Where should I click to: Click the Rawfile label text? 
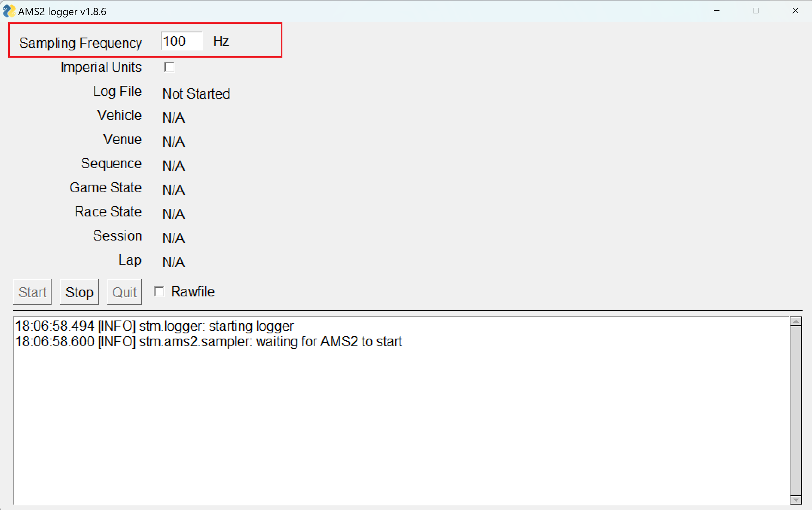pyautogui.click(x=193, y=292)
